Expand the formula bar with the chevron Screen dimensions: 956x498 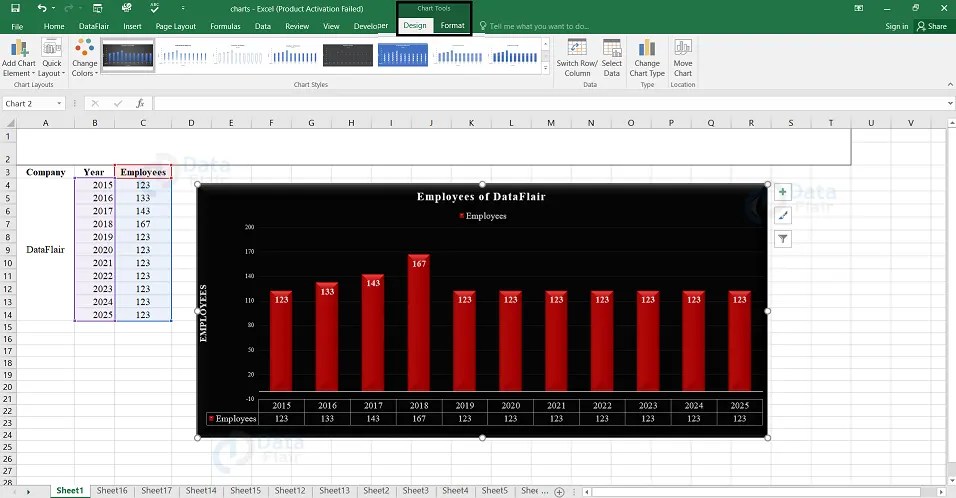pyautogui.click(x=951, y=104)
